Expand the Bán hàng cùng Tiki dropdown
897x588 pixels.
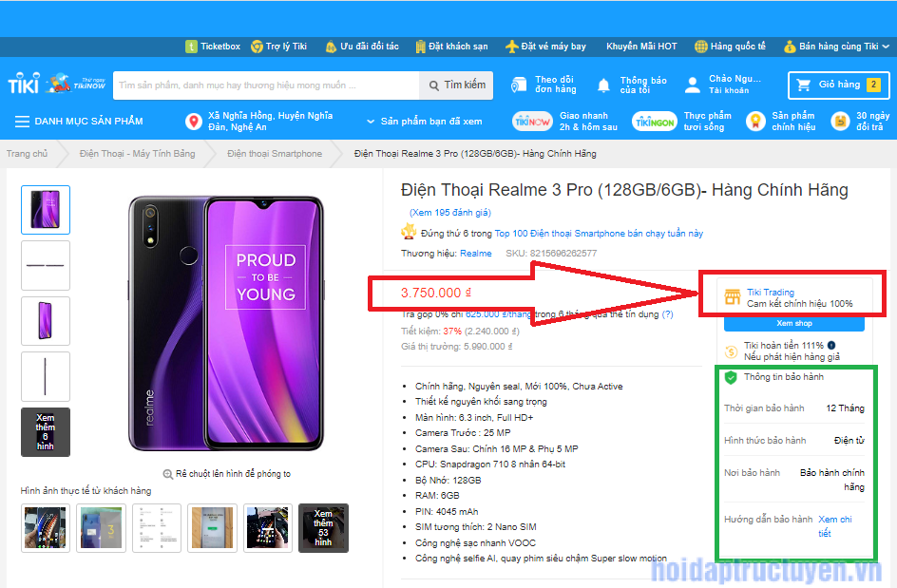pos(837,47)
